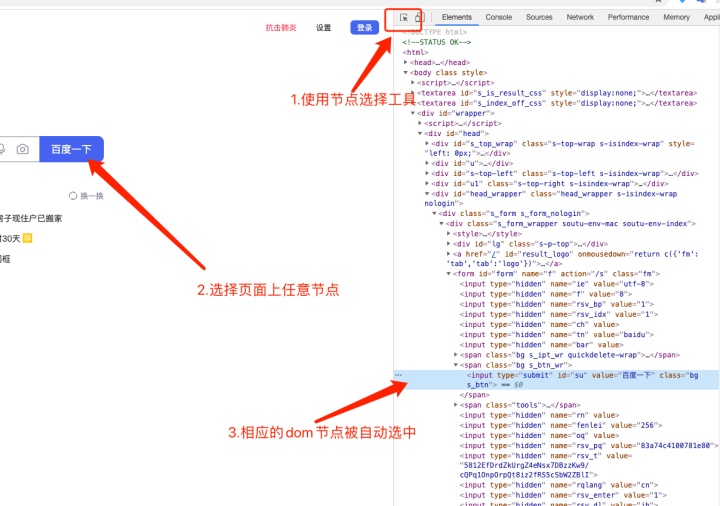Expand the head node in DOM tree
Screen dimensions: 720x506
(x=405, y=62)
